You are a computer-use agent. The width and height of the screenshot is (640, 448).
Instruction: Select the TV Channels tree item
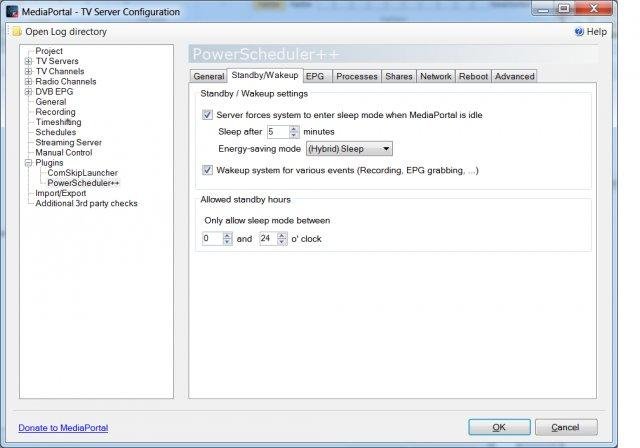click(x=60, y=71)
